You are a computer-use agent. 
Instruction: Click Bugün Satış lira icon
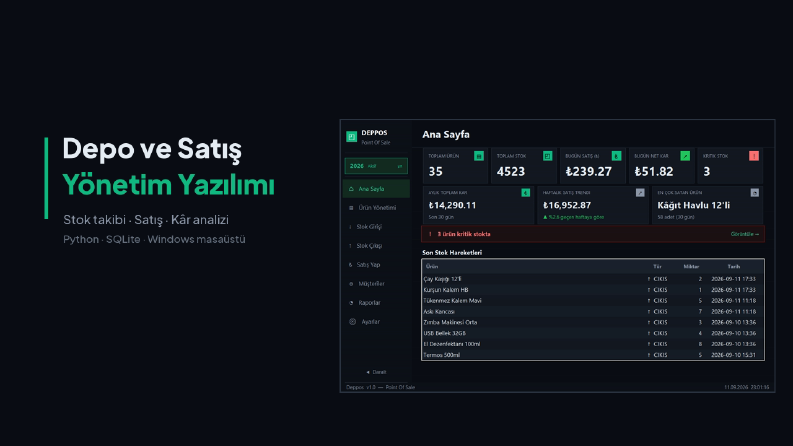[616, 156]
